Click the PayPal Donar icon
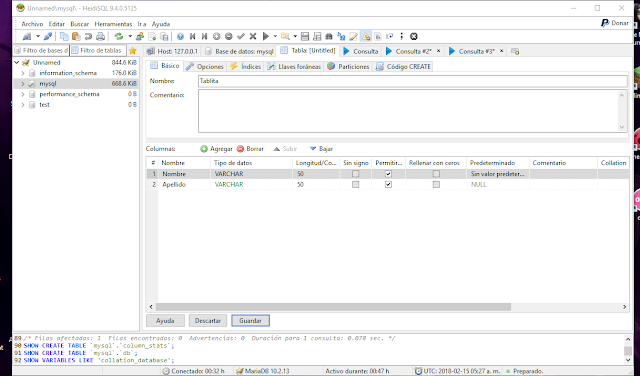 coord(615,23)
